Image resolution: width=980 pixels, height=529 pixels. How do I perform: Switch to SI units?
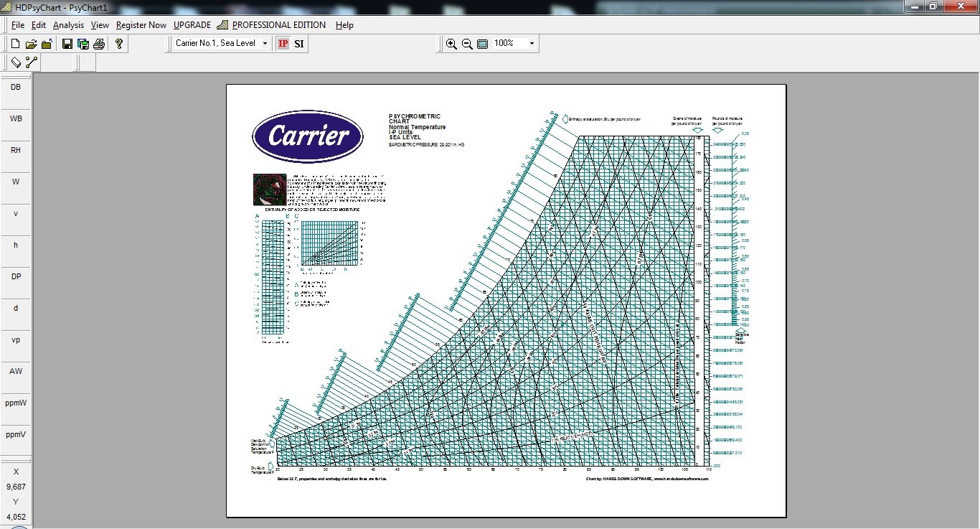[299, 44]
